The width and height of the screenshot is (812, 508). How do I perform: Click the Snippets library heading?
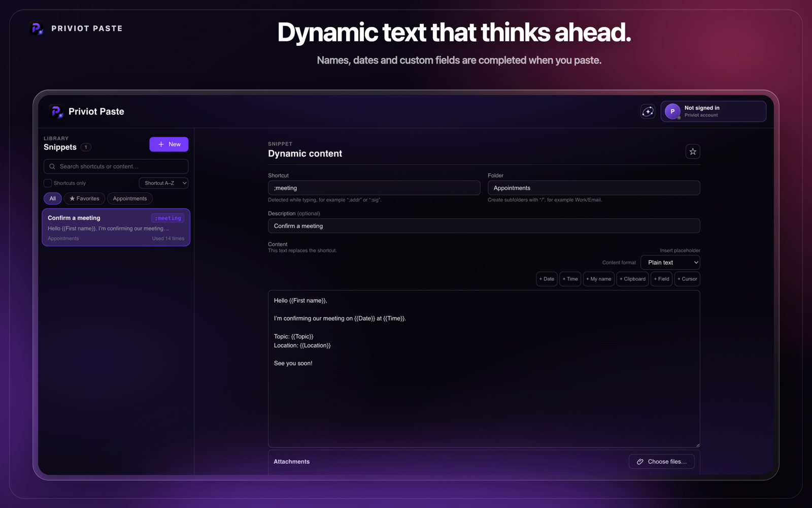(x=60, y=147)
